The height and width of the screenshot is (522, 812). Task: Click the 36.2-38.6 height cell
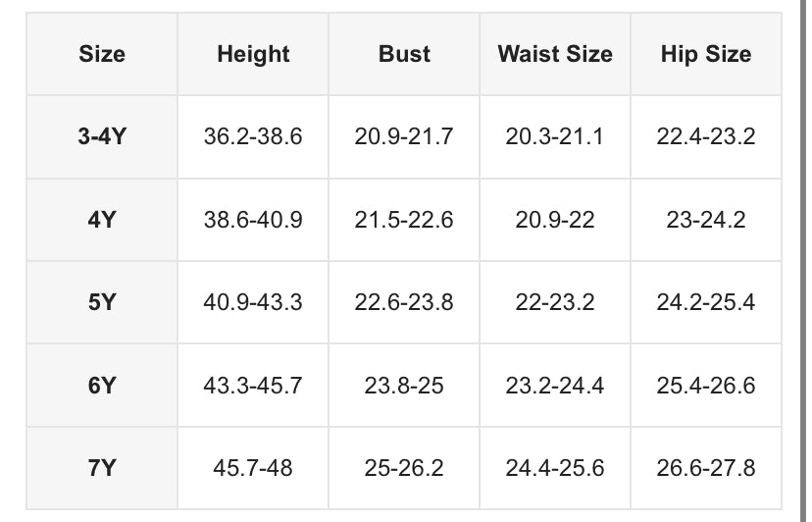(x=253, y=136)
